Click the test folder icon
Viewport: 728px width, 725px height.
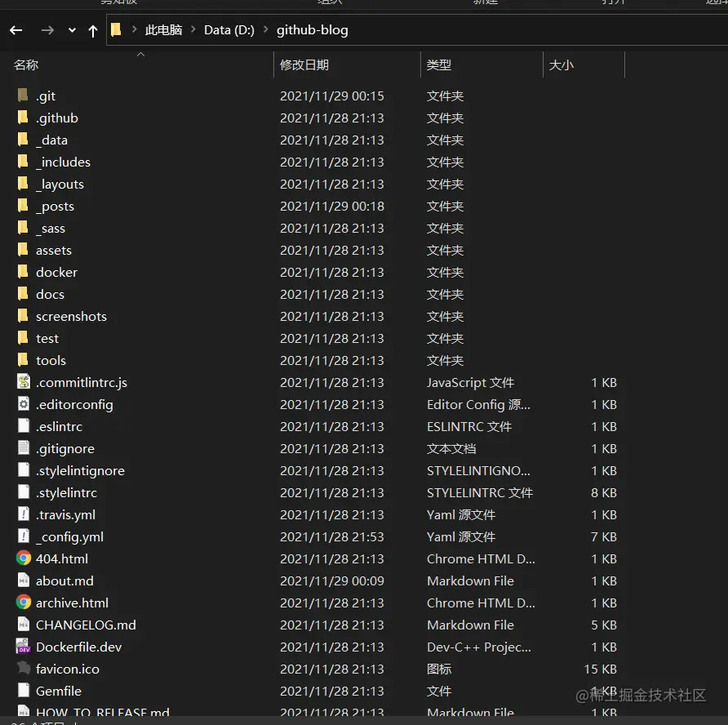(x=23, y=338)
